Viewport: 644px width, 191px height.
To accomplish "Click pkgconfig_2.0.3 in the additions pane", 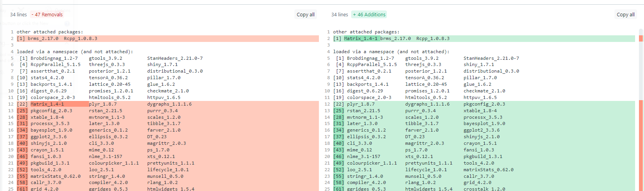I will click(x=484, y=104).
